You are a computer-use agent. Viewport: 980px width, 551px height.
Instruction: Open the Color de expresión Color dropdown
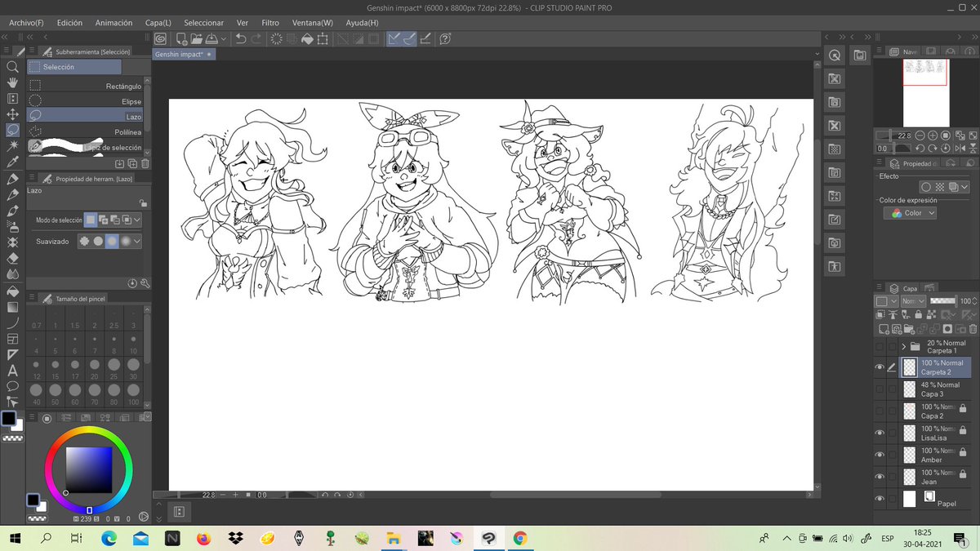click(911, 213)
